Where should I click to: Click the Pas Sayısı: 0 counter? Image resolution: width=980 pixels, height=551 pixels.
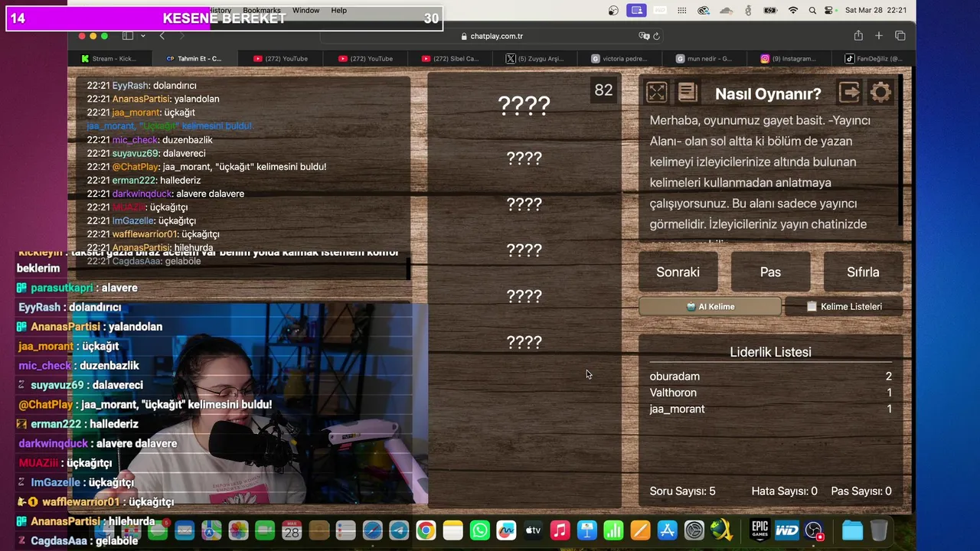point(861,491)
